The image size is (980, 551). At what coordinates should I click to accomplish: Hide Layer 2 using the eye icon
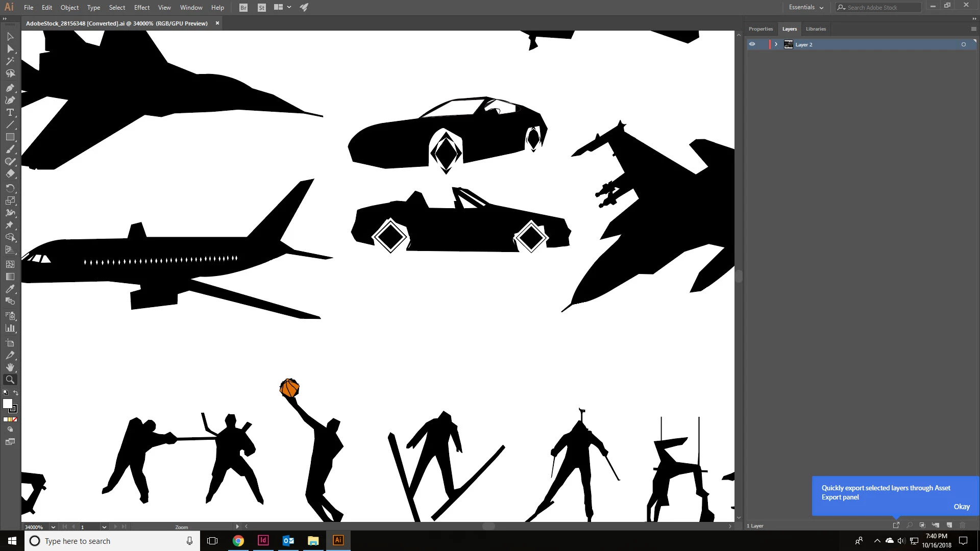(752, 44)
